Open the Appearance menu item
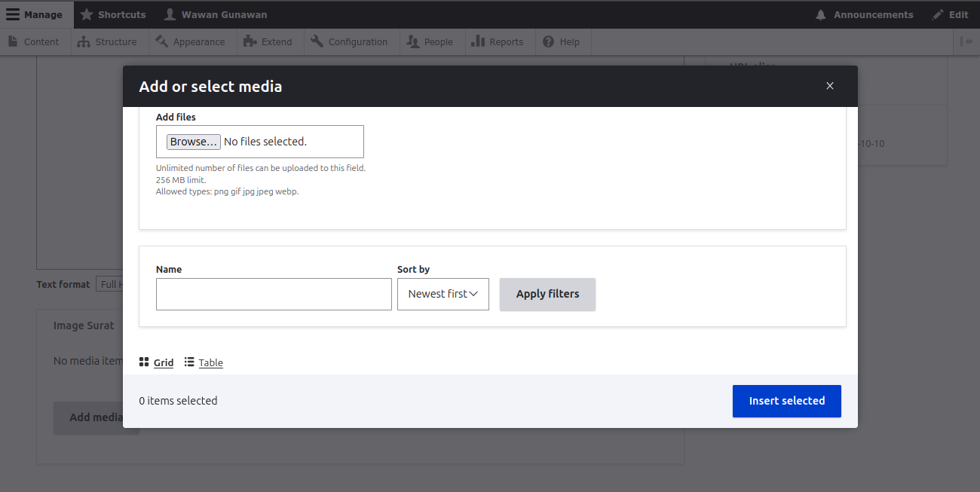Image resolution: width=980 pixels, height=492 pixels. tap(191, 42)
